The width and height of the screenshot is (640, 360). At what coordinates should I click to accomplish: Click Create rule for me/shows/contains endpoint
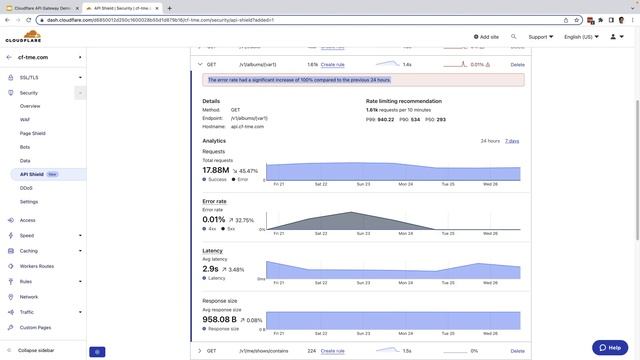pos(332,351)
